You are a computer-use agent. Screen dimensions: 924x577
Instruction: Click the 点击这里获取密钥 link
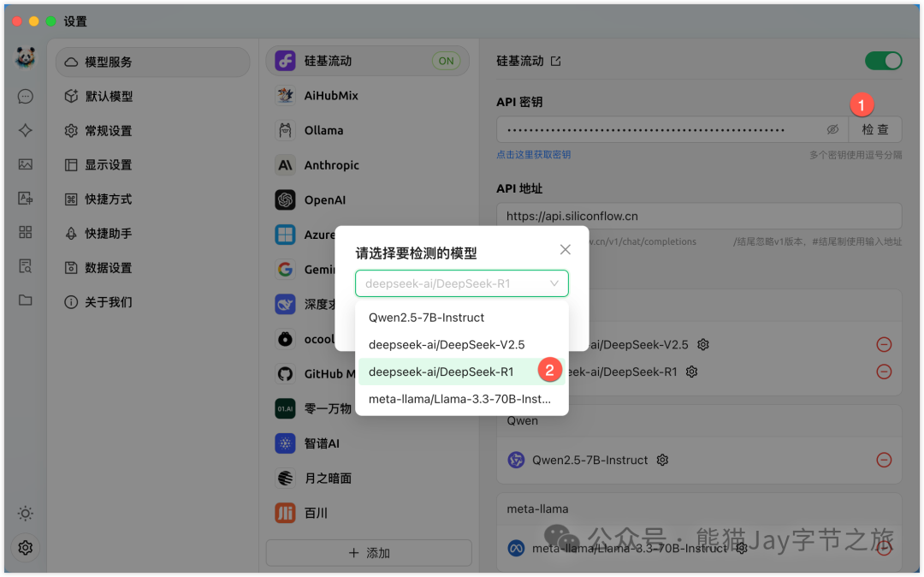tap(533, 155)
